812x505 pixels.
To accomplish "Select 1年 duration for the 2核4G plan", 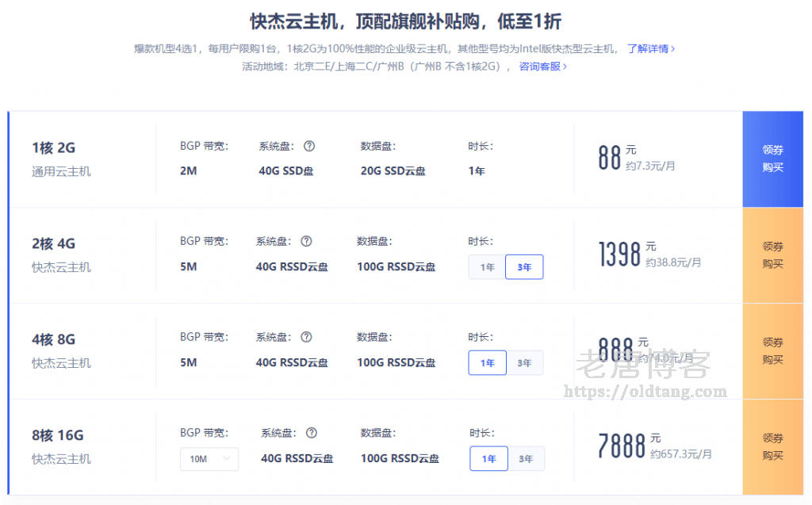I will coord(486,267).
